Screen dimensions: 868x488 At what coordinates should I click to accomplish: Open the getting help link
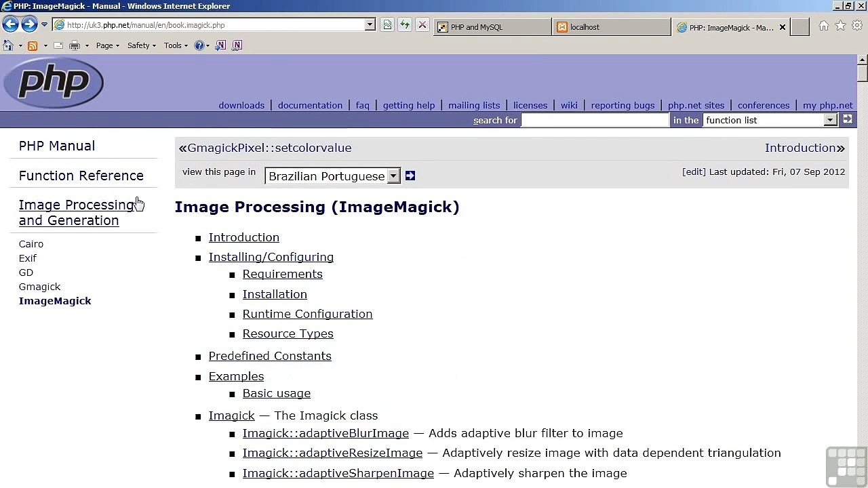409,105
